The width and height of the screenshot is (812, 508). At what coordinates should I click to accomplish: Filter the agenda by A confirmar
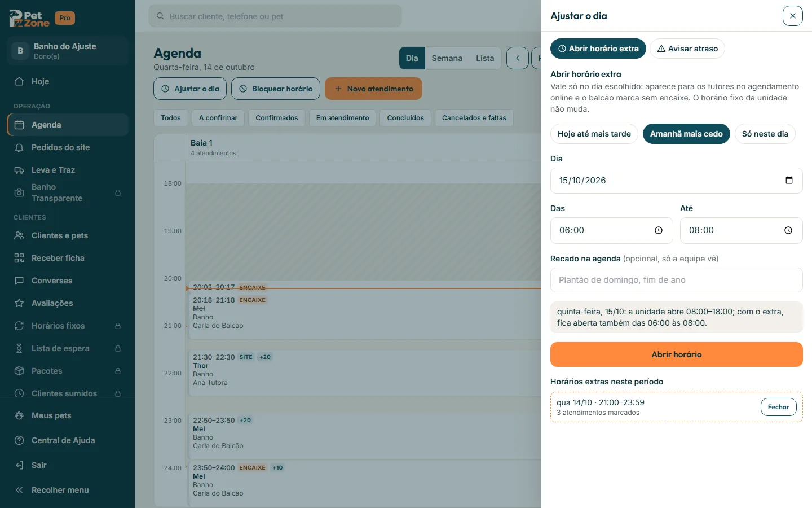[x=218, y=118]
